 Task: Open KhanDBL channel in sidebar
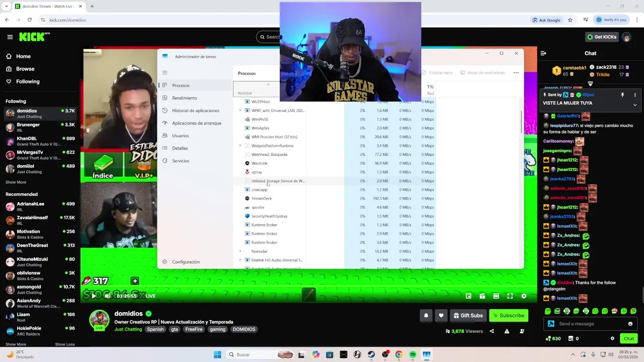click(x=40, y=141)
